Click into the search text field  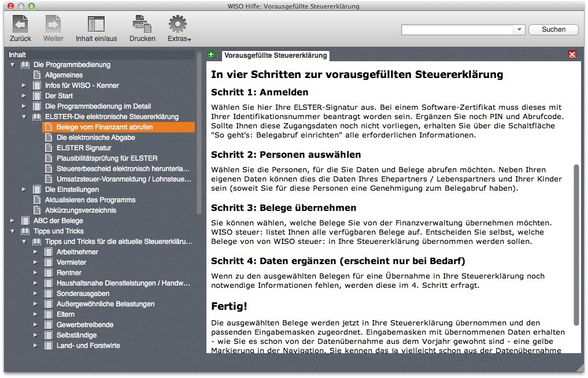coord(457,29)
